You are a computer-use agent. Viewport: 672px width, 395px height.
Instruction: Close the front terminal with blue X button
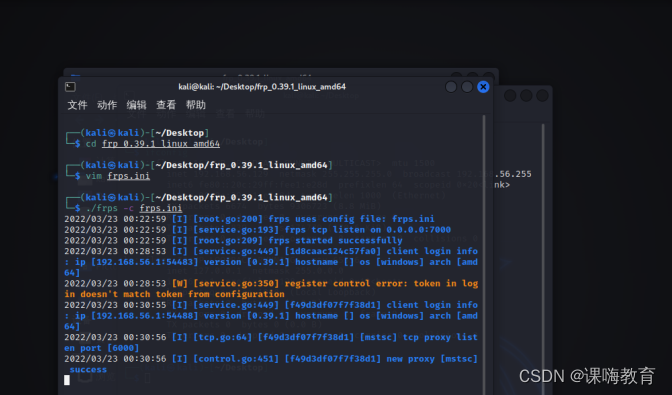pyautogui.click(x=483, y=87)
